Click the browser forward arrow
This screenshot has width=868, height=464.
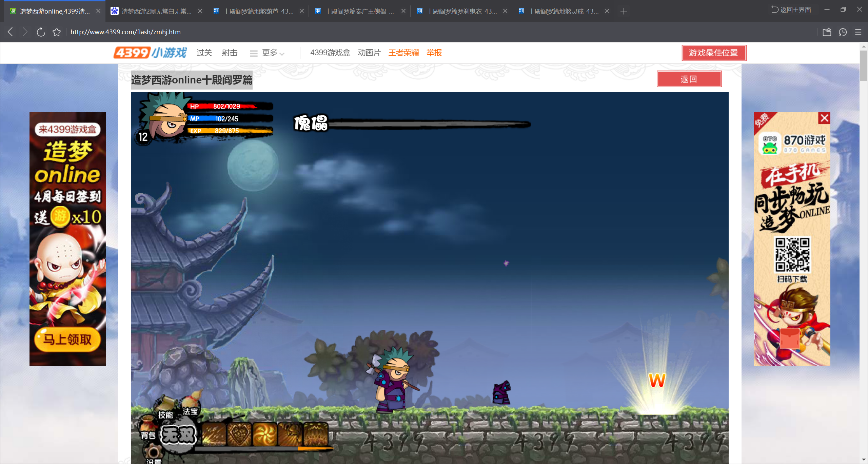coord(25,32)
